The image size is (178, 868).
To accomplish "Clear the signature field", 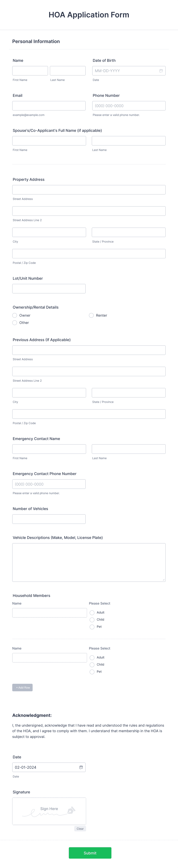I will point(80,829).
